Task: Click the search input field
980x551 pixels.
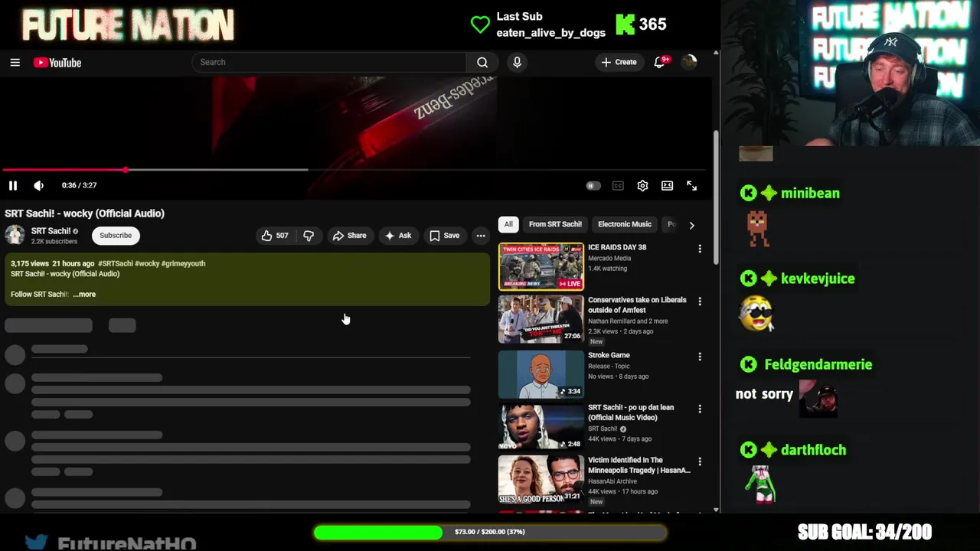Action: point(329,62)
